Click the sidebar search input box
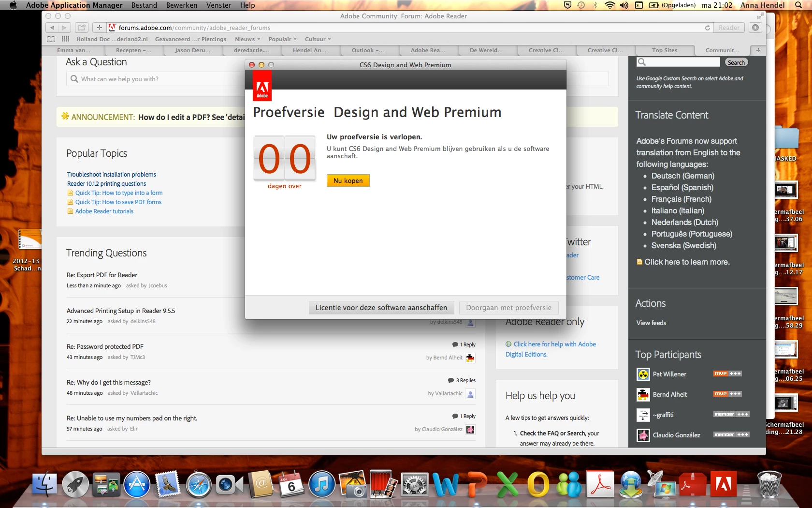The height and width of the screenshot is (508, 812). pos(679,62)
